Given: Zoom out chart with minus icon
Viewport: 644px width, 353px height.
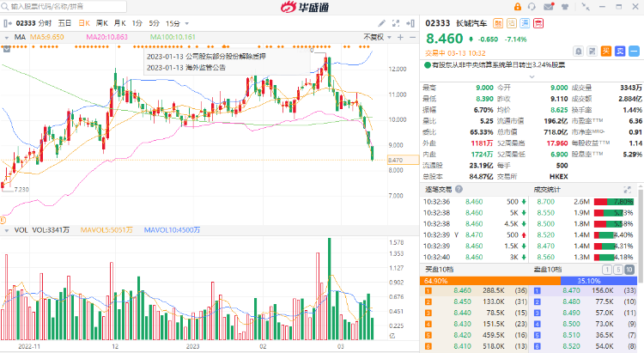Looking at the screenshot, I should pyautogui.click(x=412, y=38).
